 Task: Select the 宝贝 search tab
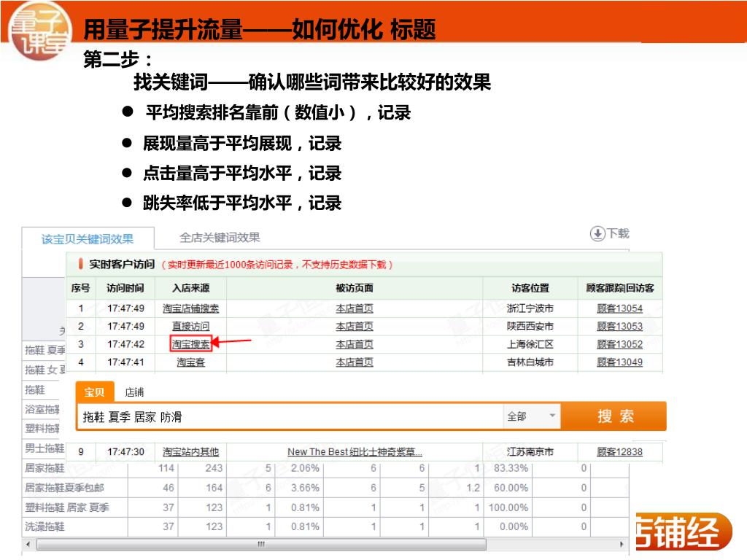click(x=94, y=392)
